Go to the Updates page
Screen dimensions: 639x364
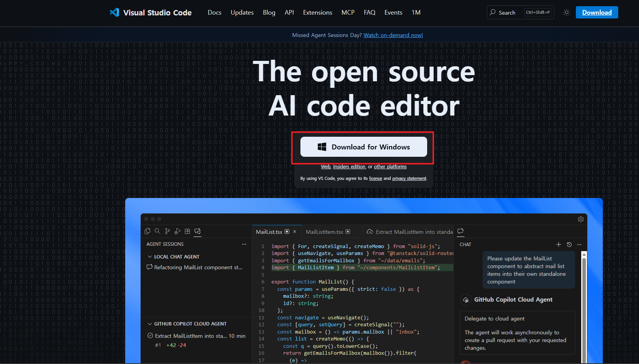click(x=242, y=12)
